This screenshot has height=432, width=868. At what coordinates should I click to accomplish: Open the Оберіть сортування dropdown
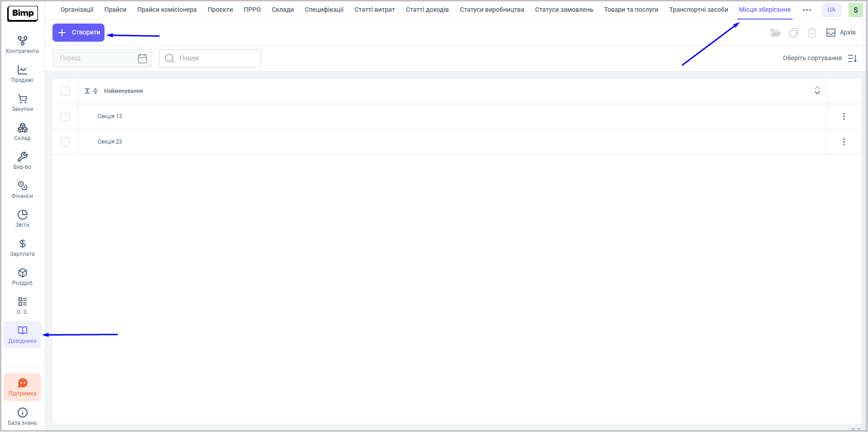click(x=820, y=58)
